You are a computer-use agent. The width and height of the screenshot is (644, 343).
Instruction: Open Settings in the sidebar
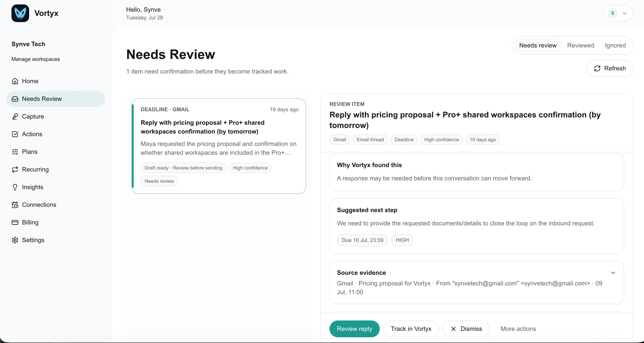pyautogui.click(x=56, y=240)
